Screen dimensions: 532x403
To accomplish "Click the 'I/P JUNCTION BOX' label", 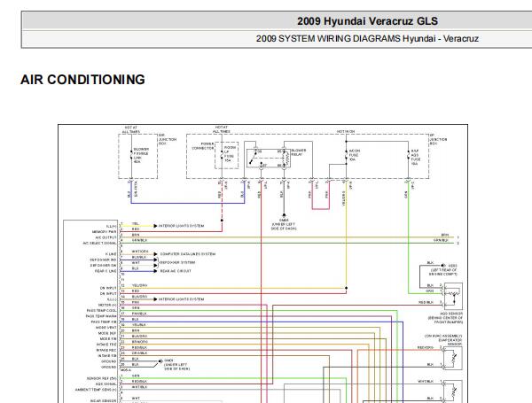I will (x=438, y=139).
